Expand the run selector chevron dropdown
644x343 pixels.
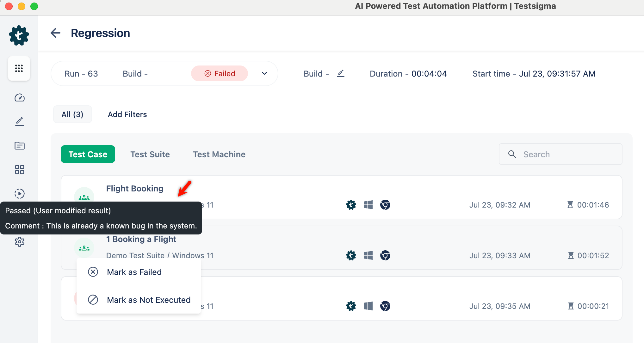[x=264, y=73]
